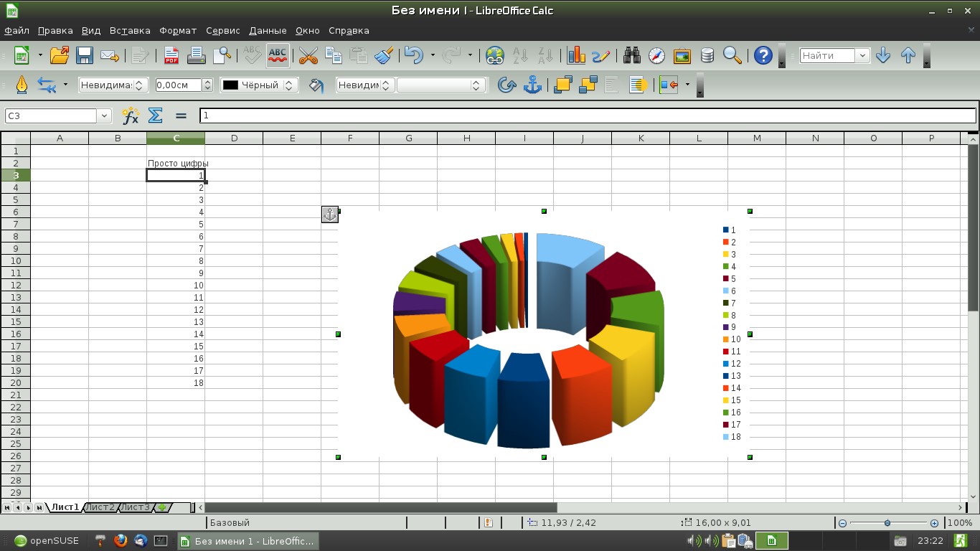
Task: Click the Sum sigma icon
Action: pyautogui.click(x=155, y=116)
